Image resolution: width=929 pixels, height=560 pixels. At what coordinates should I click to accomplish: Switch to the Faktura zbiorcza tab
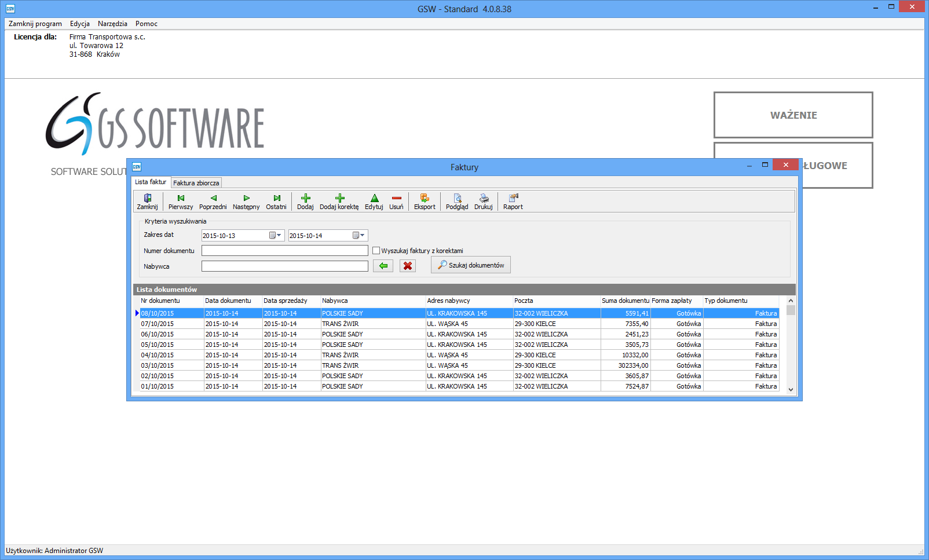(x=196, y=183)
